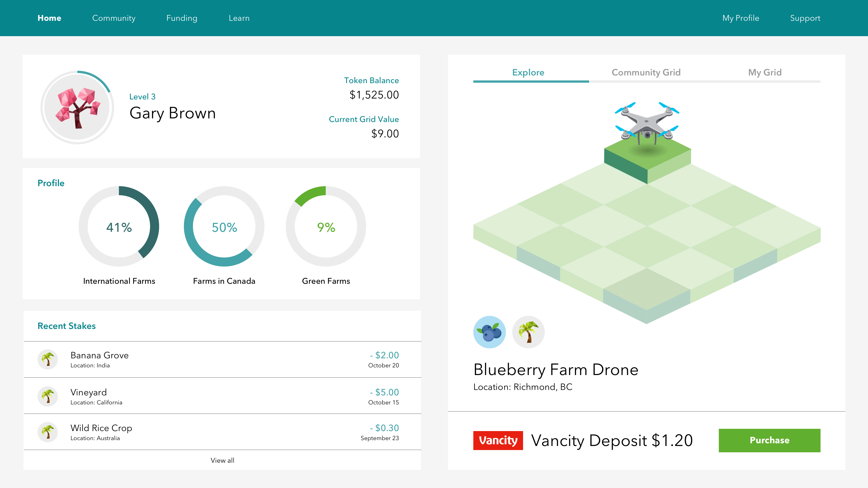Click the Blueberry Farm Drone title
868x488 pixels.
tap(556, 370)
